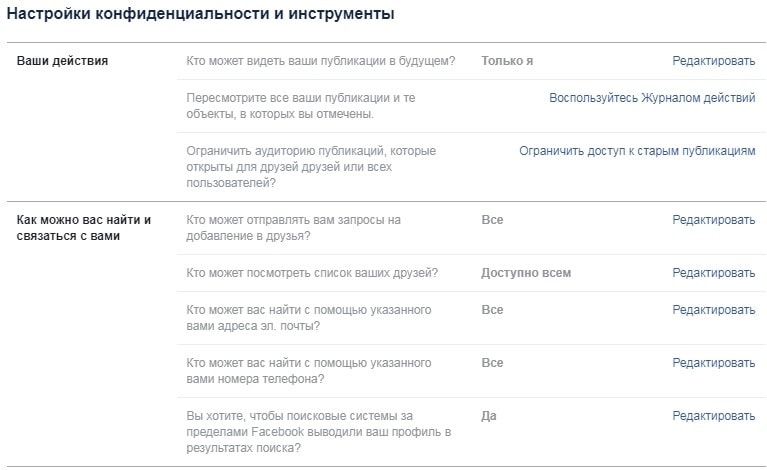Click the privacy settings page heading
The image size is (767, 470).
point(200,14)
